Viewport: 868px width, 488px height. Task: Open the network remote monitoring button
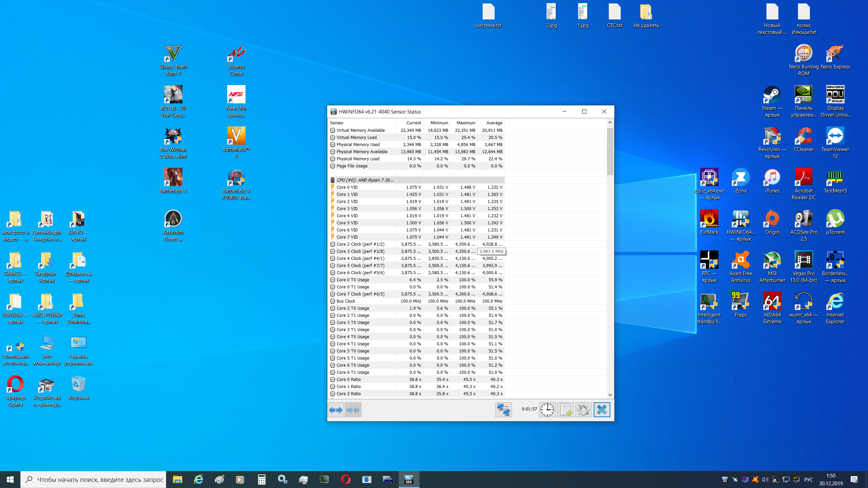click(x=503, y=410)
